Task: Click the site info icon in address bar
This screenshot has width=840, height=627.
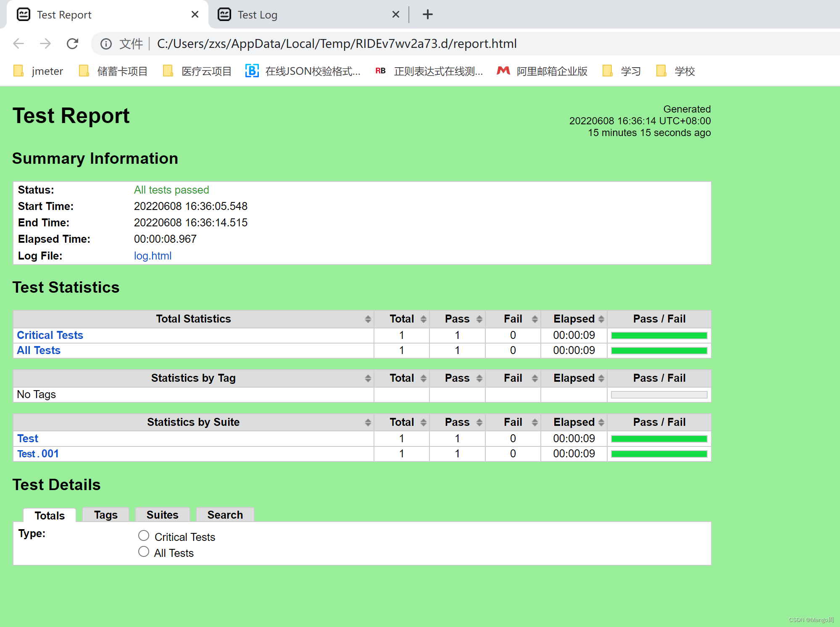Action: 106,44
